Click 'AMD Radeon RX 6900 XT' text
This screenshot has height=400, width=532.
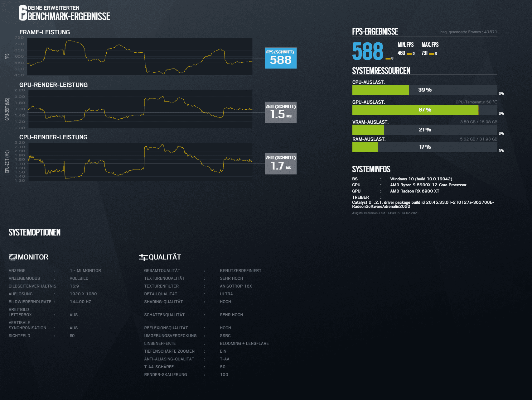pos(414,191)
